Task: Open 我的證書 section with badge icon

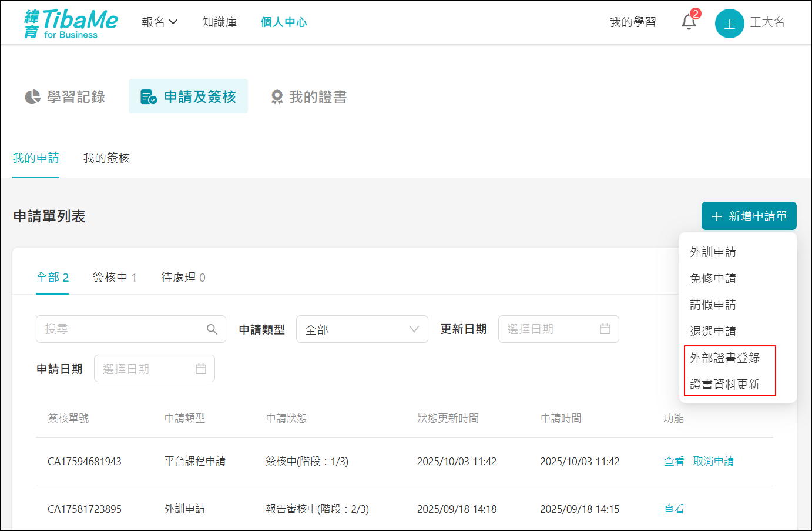Action: [x=308, y=96]
